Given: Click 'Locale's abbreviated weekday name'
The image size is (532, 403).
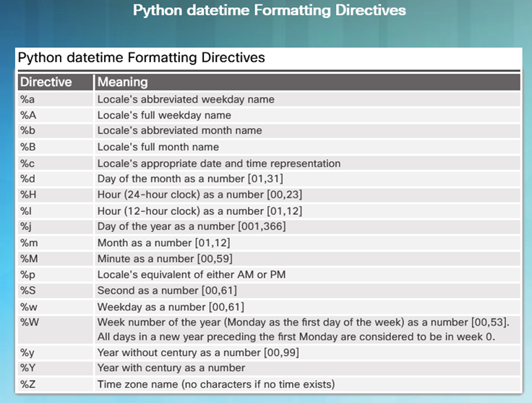Looking at the screenshot, I should click(x=186, y=99).
